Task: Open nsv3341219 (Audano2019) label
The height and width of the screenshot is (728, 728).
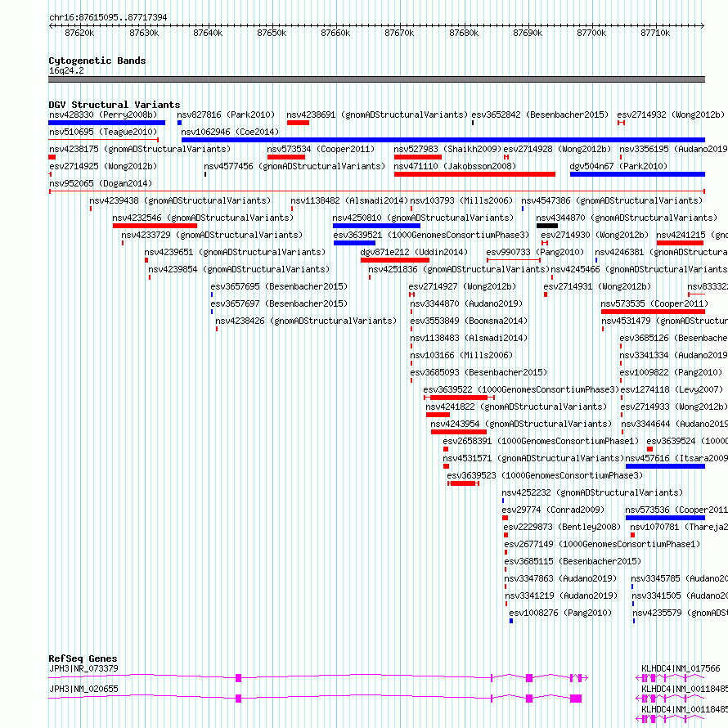Action: pos(561,595)
